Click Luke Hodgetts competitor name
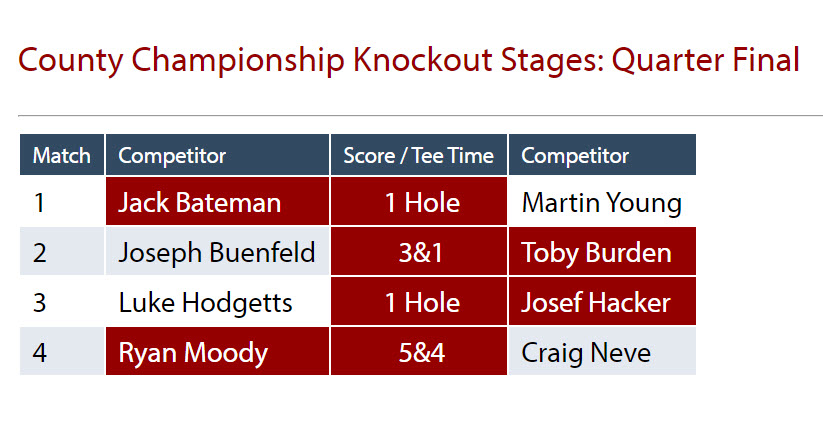This screenshot has width=823, height=426. tap(205, 303)
